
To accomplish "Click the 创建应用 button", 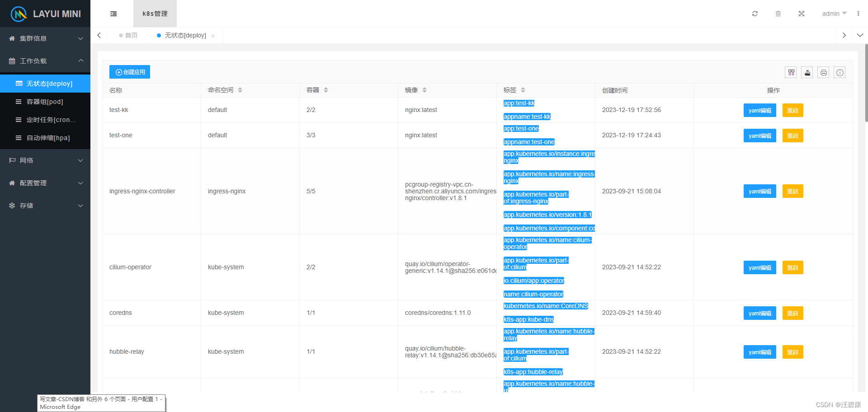I will pyautogui.click(x=130, y=72).
